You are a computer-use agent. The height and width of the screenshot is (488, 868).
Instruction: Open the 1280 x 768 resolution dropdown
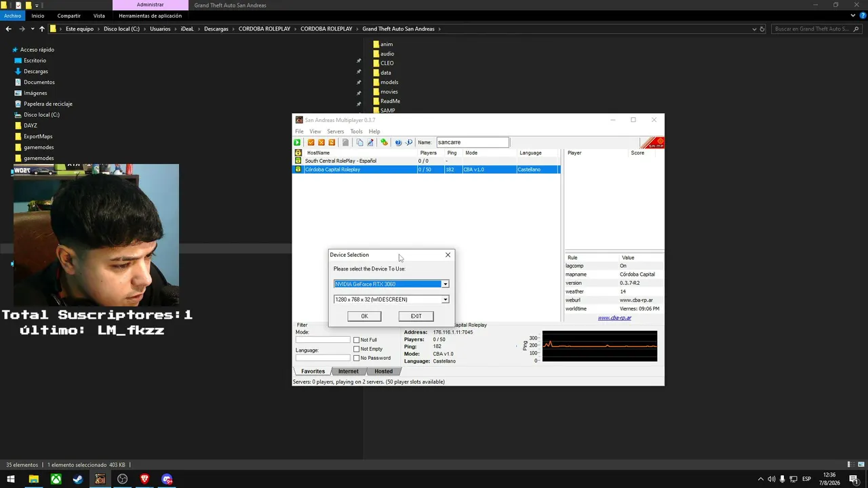point(445,300)
